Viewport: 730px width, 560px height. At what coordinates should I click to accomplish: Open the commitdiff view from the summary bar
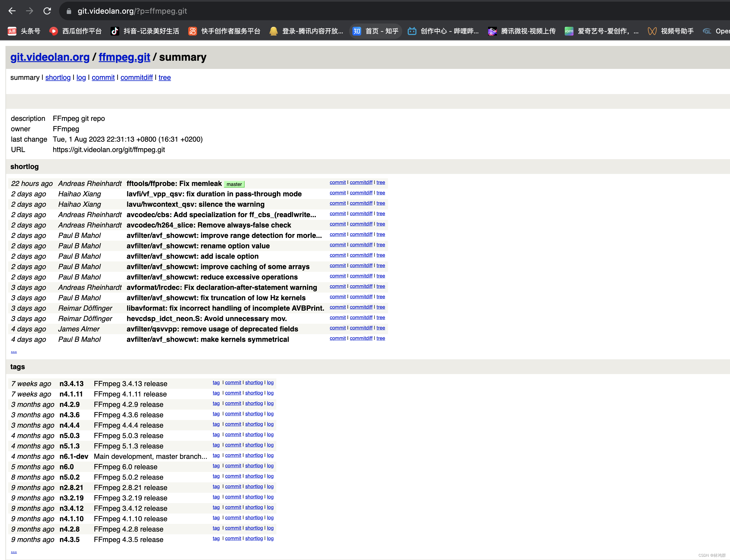pyautogui.click(x=136, y=77)
